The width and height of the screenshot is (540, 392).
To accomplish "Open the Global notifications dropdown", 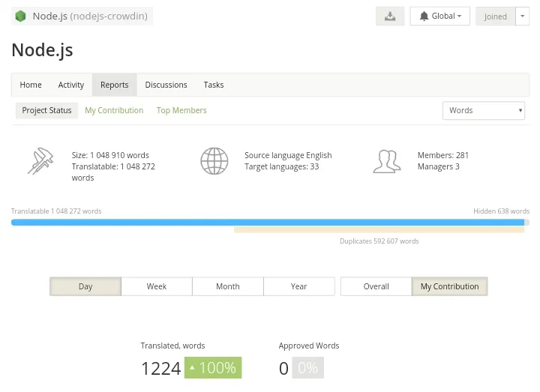I will click(x=439, y=16).
